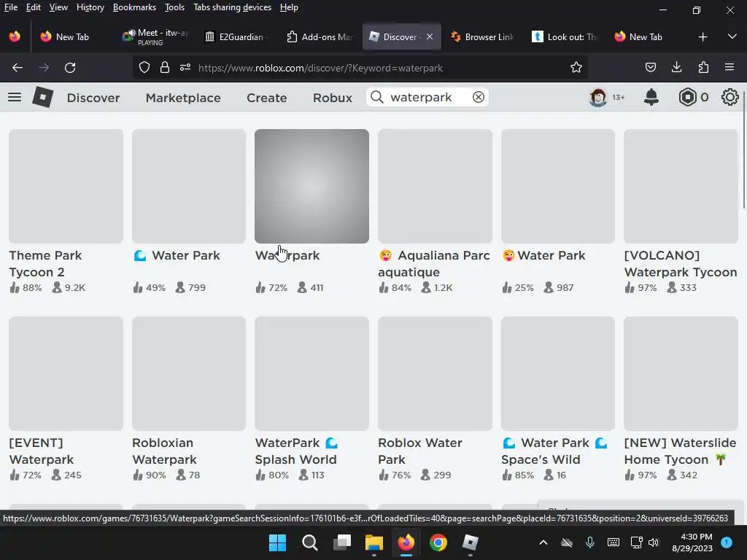Click the browser address bar URL
The image size is (747, 560).
[x=320, y=68]
